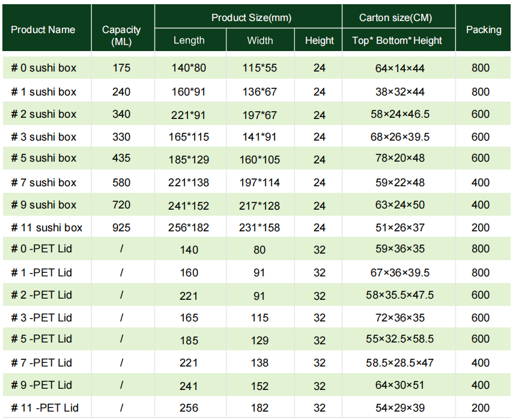The image size is (513, 420).
Task: Click the Width sub-header
Action: click(x=260, y=41)
